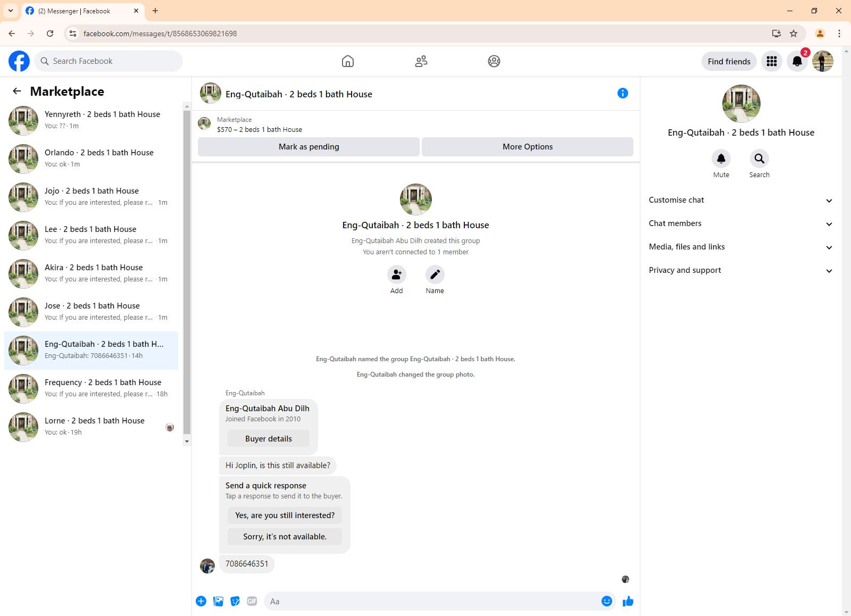Click the 7086646351 message bubble
This screenshot has width=851, height=616.
pos(247,564)
